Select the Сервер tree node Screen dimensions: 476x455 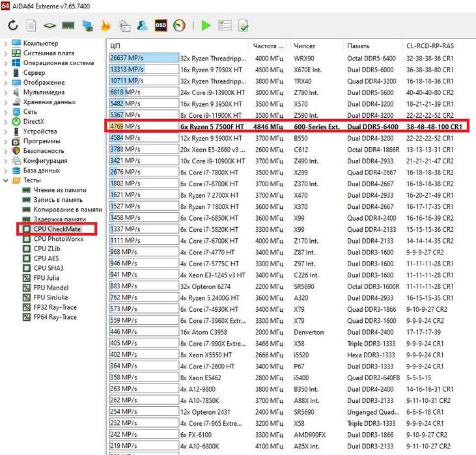tap(34, 73)
